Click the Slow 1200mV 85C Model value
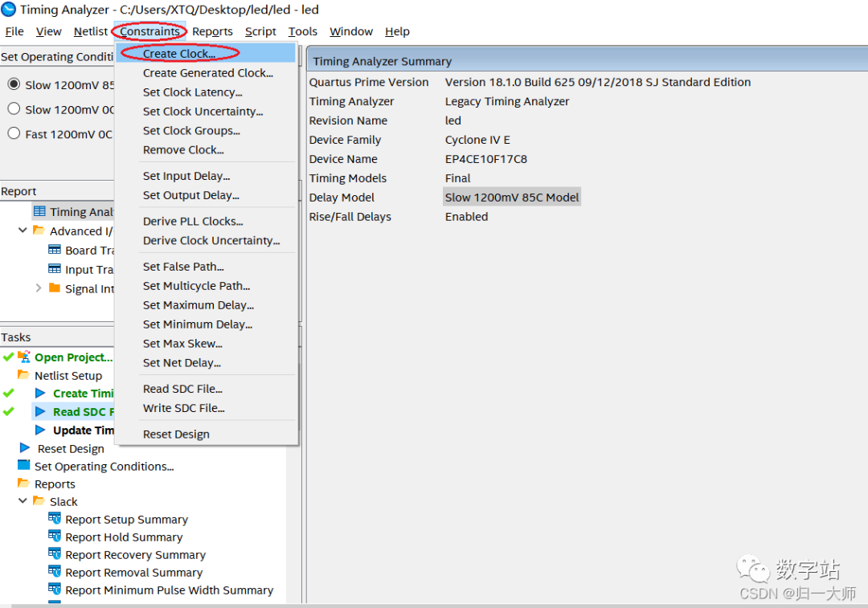Image resolution: width=868 pixels, height=608 pixels. (511, 197)
